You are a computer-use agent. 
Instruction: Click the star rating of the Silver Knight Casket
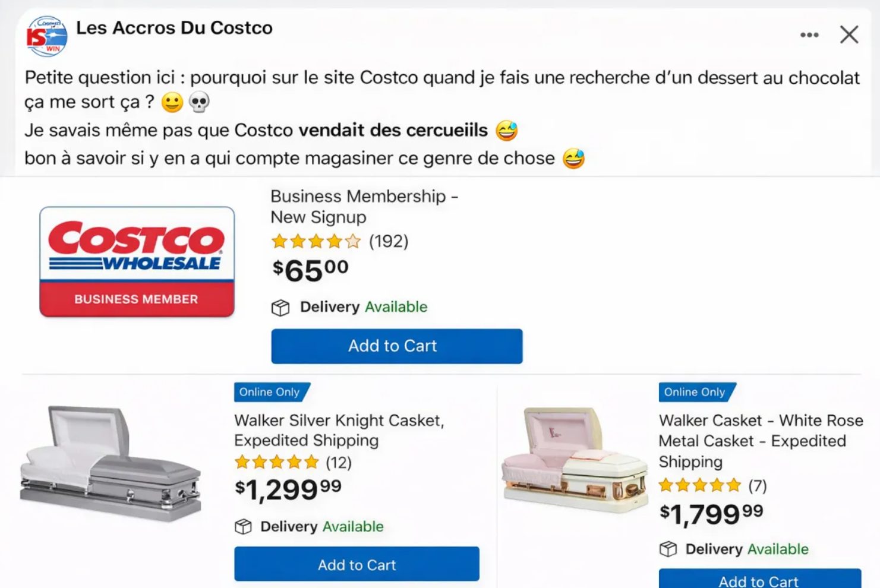(276, 461)
